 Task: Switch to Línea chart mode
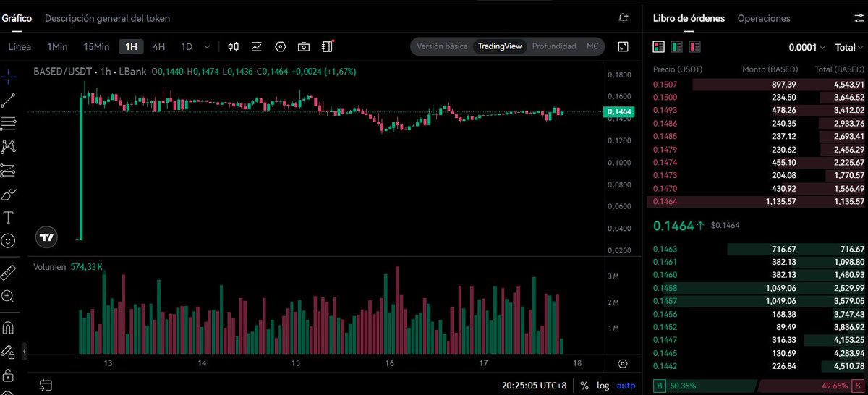pyautogui.click(x=20, y=46)
